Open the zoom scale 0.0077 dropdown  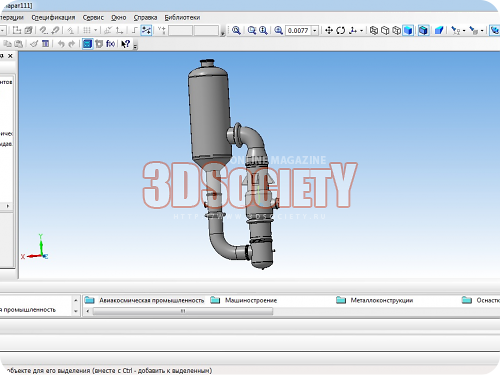click(314, 30)
